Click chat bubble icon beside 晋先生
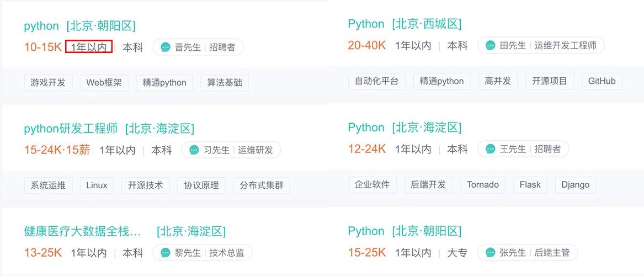Viewport: 644px width, 276px height. (x=166, y=47)
